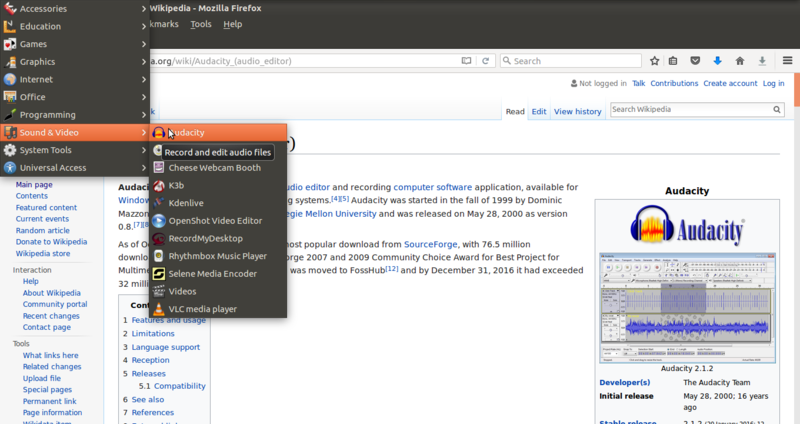
Task: Click the Games cards icon
Action: [x=10, y=44]
